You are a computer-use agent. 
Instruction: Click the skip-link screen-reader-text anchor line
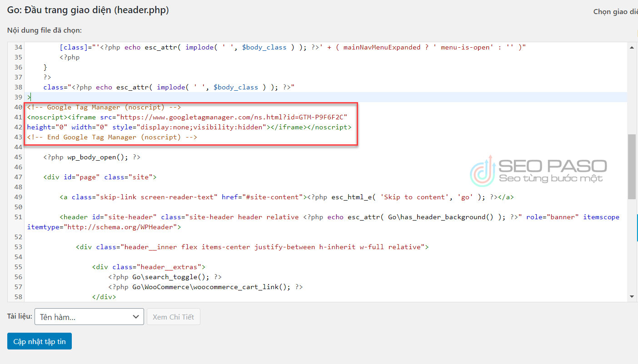pos(287,197)
